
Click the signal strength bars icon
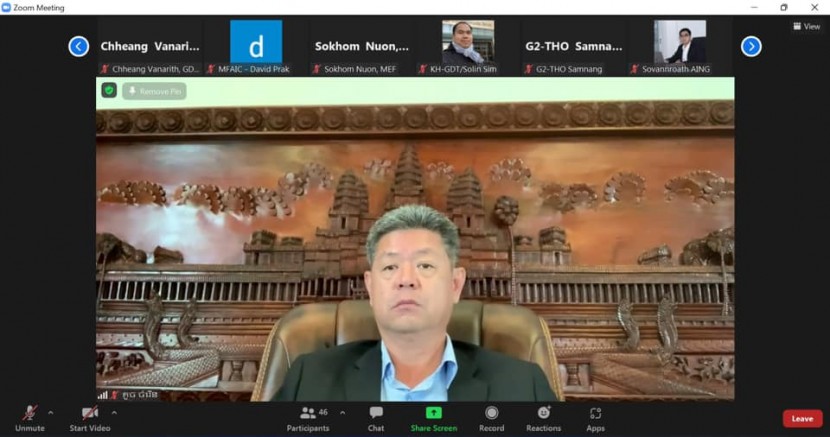pyautogui.click(x=102, y=395)
